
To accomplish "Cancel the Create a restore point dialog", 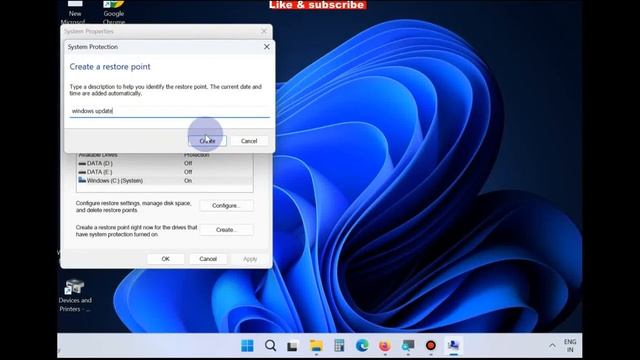I will click(249, 141).
